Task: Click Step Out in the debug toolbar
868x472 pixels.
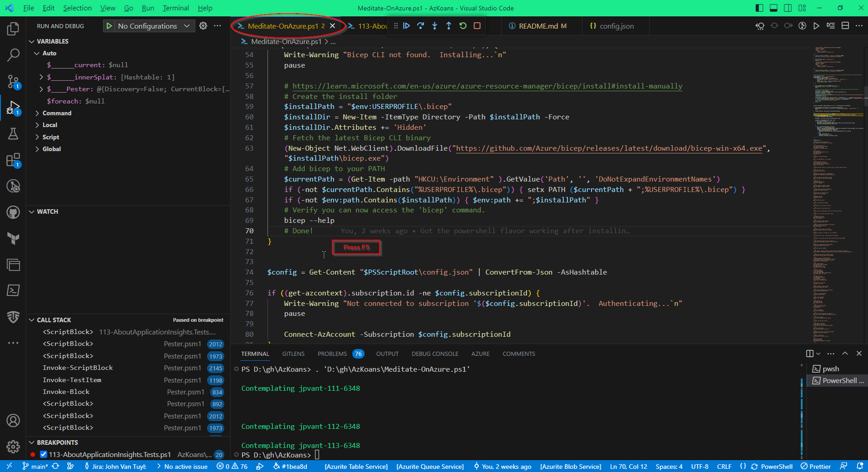Action: pyautogui.click(x=449, y=26)
